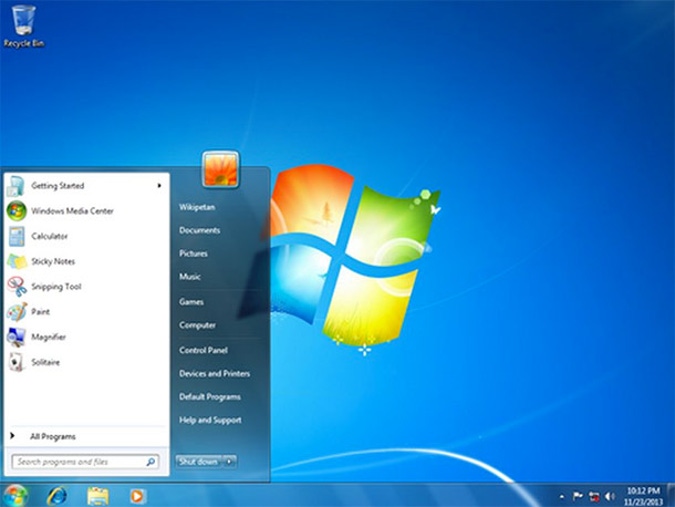Open Solitaire cards icon

click(16, 362)
